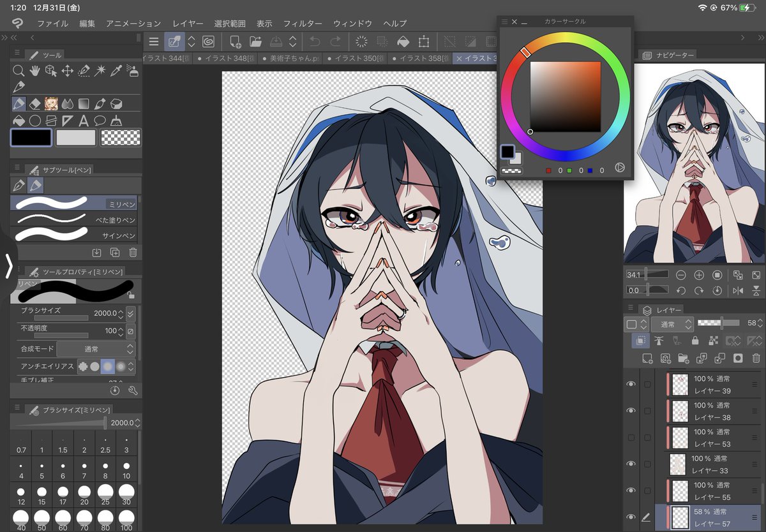Hide layer 57 with eye icon
This screenshot has height=532, width=766.
tap(631, 517)
